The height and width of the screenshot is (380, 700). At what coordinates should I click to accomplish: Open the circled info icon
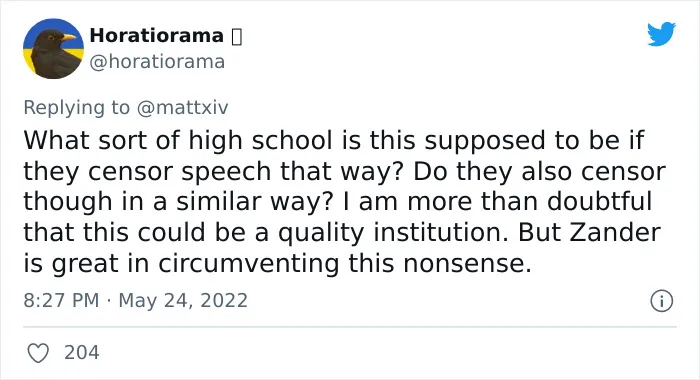[x=661, y=301]
